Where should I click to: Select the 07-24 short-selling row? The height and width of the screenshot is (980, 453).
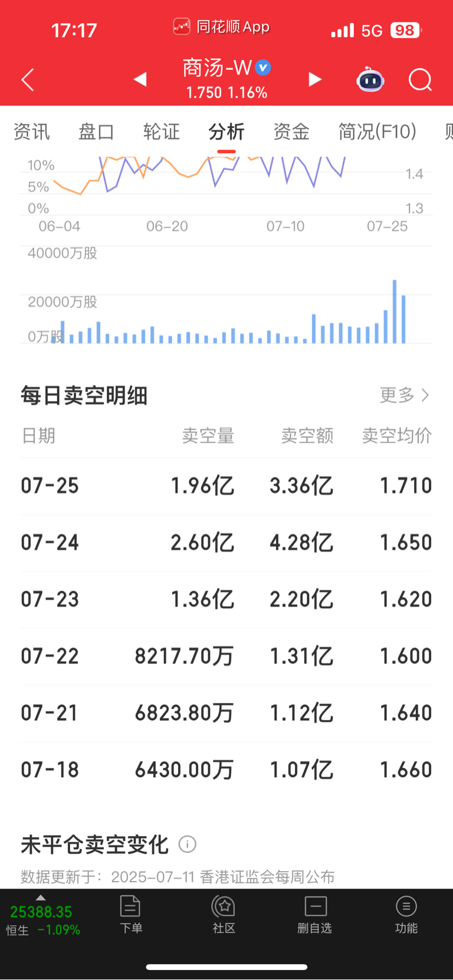tap(226, 542)
